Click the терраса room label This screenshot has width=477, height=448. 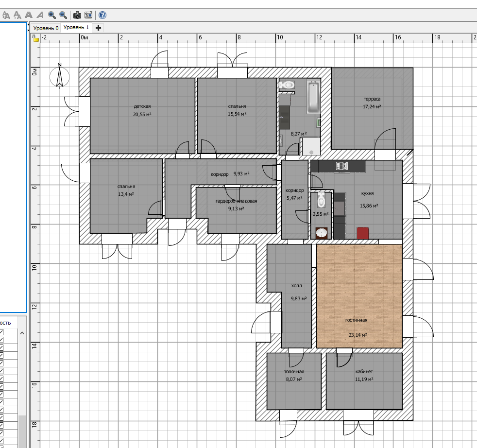pos(372,99)
